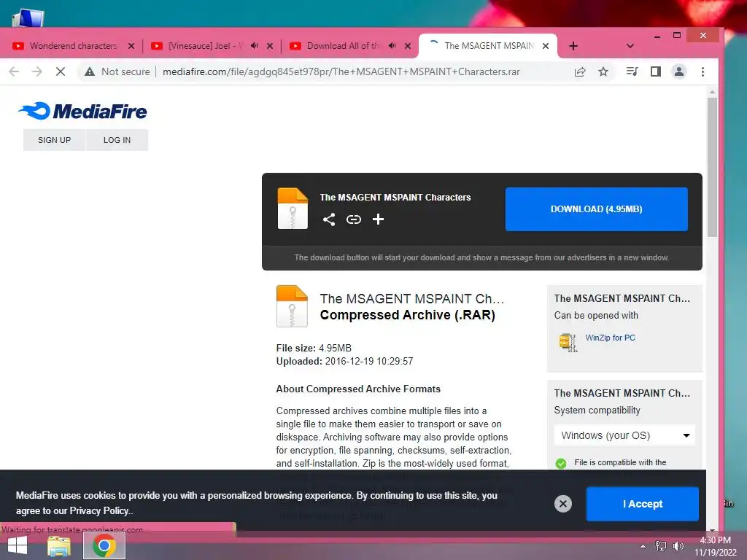This screenshot has width=747, height=560.
Task: Click the Can be opened with label
Action: [596, 315]
